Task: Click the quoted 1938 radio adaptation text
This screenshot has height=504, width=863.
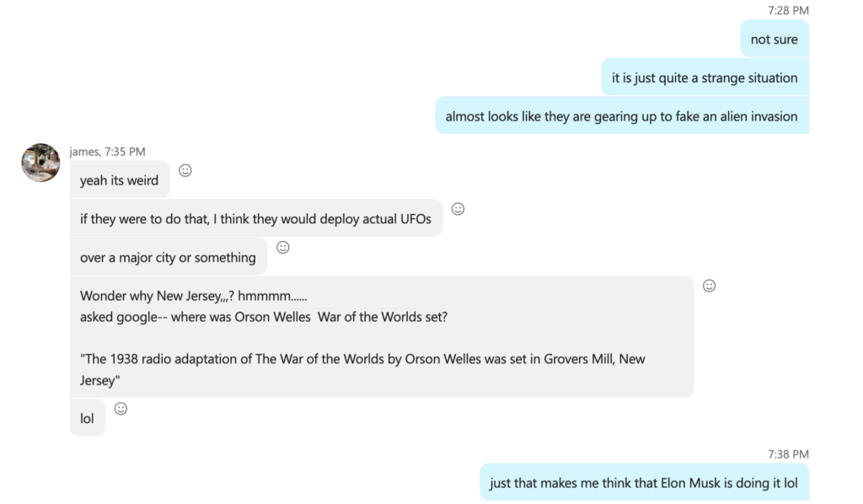Action: coord(362,359)
